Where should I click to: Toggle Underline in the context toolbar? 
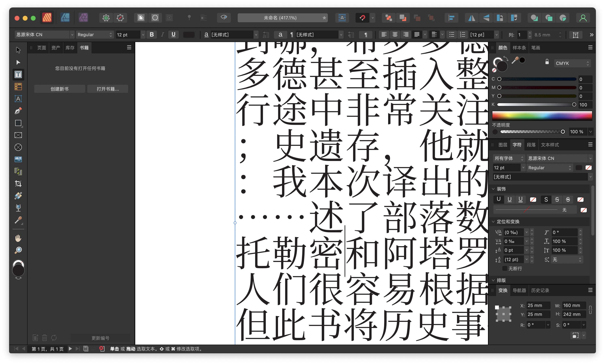point(173,35)
